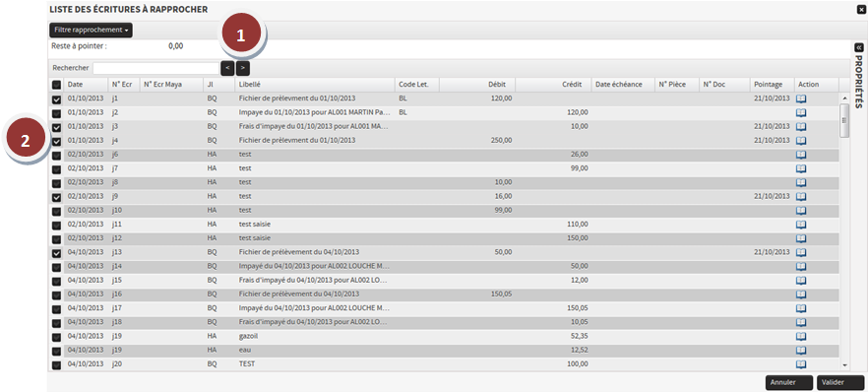868x392 pixels.
Task: Open the action book icon for entry j8
Action: tap(800, 182)
